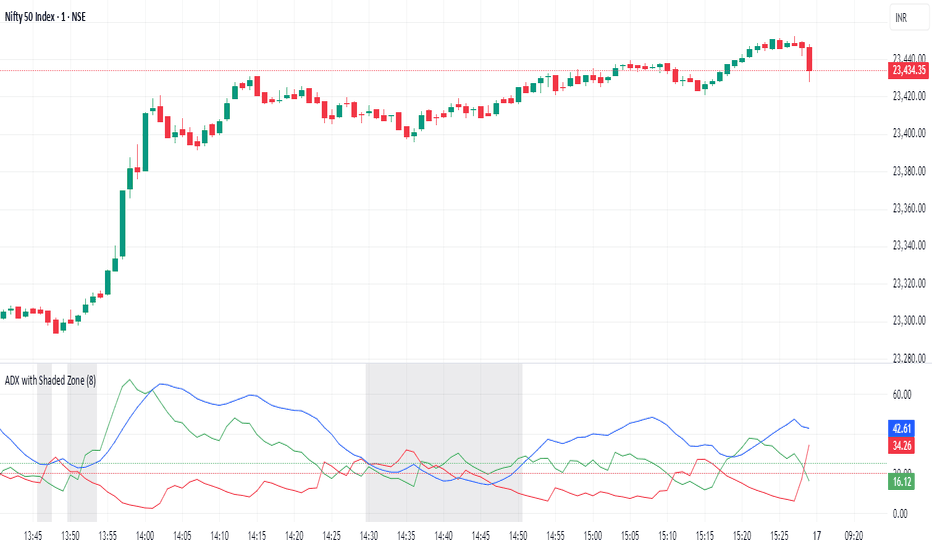Click the red 23,434.35 current price label
Screen dimensions: 932x550
pyautogui.click(x=908, y=70)
